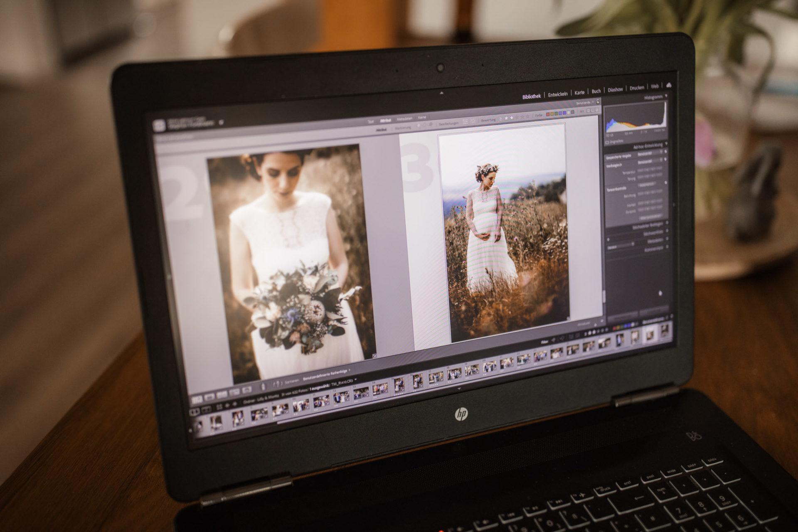Viewport: 798px width, 532px height.
Task: Click the rating greater-or-equal symbol
Action: [500, 119]
